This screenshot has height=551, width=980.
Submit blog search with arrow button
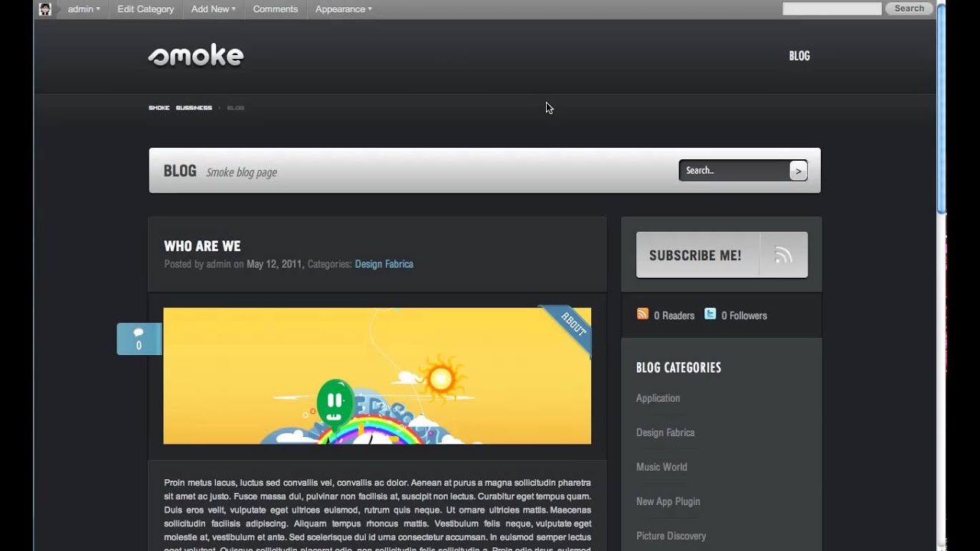pos(798,171)
